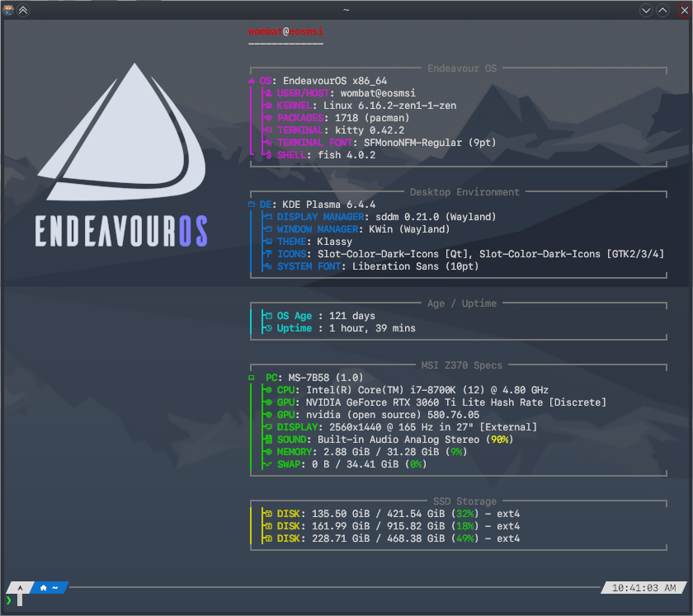Image resolution: width=693 pixels, height=616 pixels.
Task: Click the kitty 0.42.2 terminal version
Action: point(370,130)
